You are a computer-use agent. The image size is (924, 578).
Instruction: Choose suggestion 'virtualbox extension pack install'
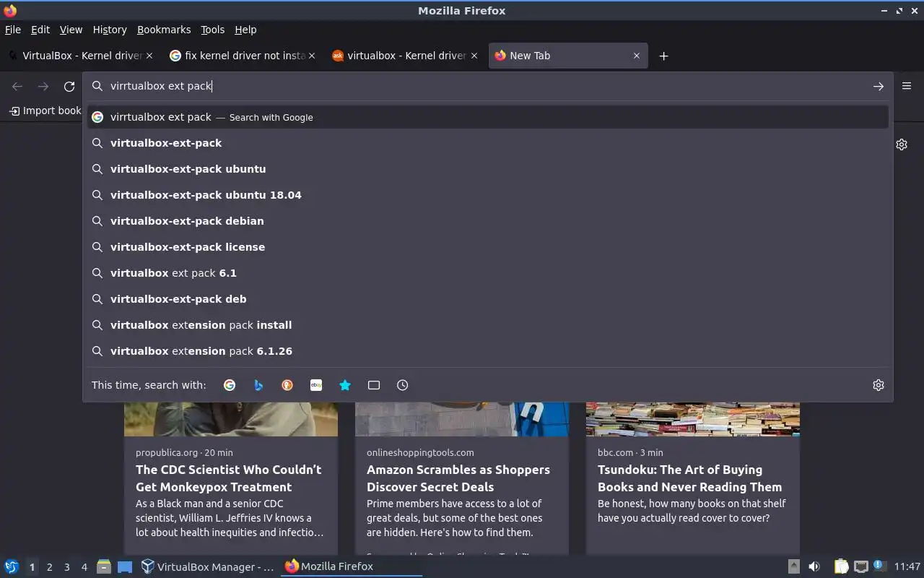pyautogui.click(x=488, y=325)
